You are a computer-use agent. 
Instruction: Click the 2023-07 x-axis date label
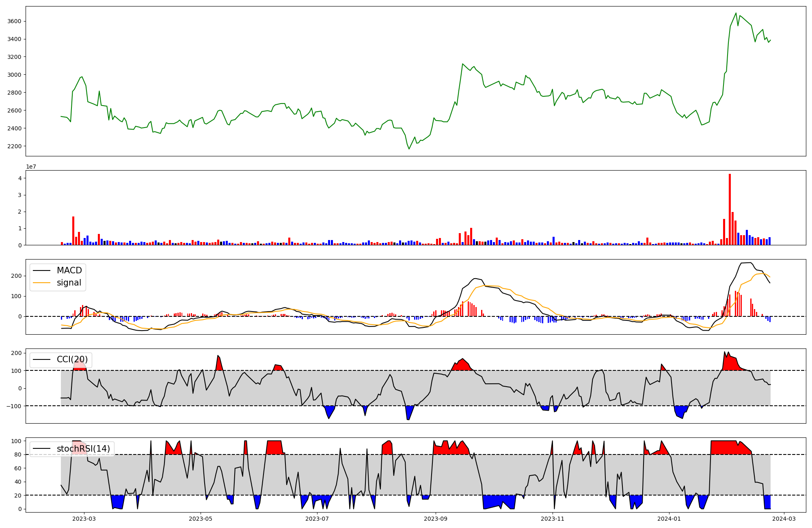pos(317,519)
